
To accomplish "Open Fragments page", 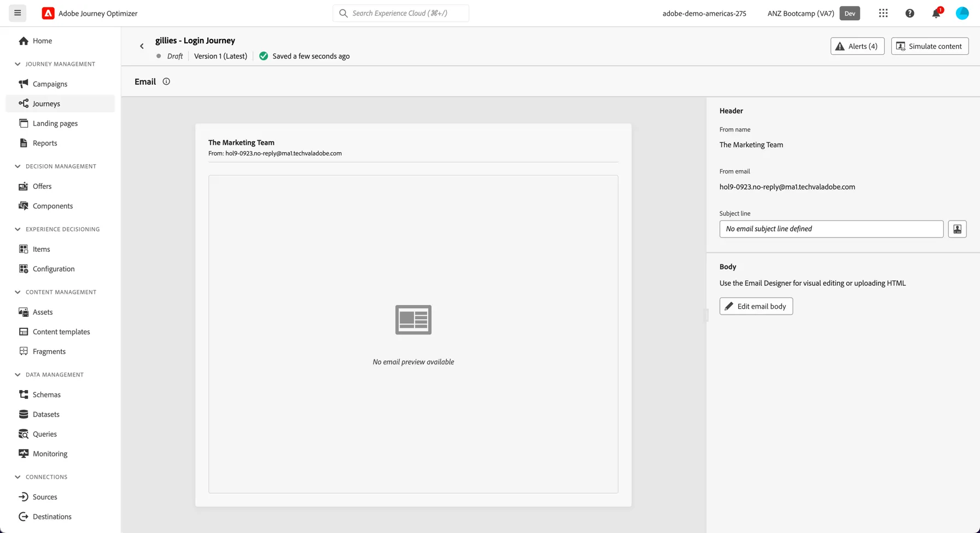I will tap(60, 351).
